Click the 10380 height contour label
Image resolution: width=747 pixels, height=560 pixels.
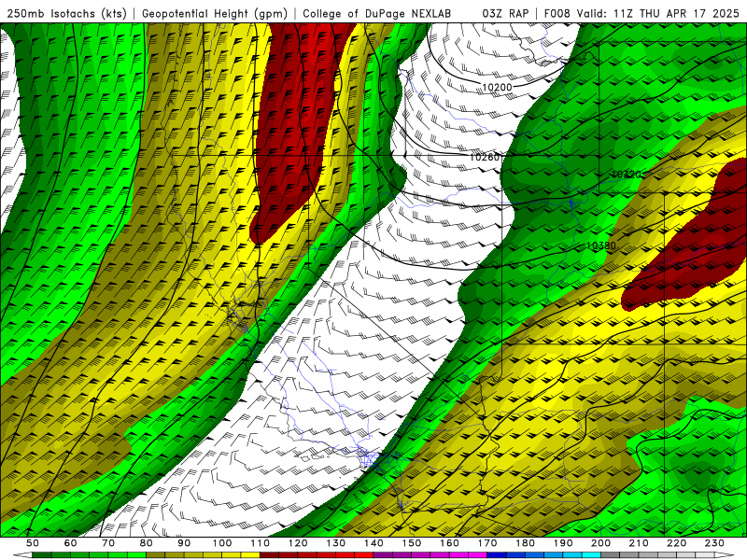[x=601, y=245]
